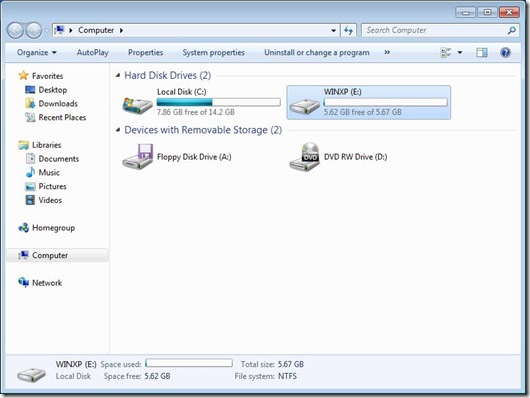The height and width of the screenshot is (398, 530).
Task: Click the 7.86 GB free of 14.2 GB text
Action: 195,112
